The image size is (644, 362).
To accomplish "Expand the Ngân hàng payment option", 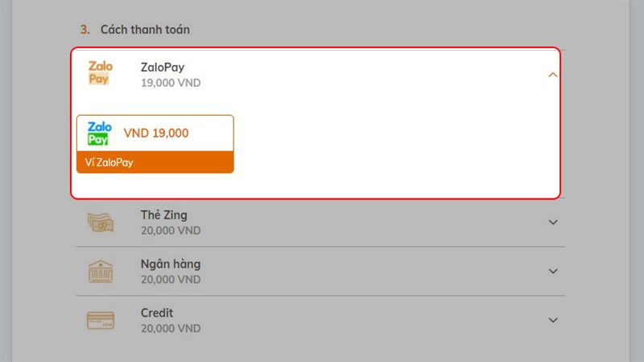I will click(x=553, y=271).
